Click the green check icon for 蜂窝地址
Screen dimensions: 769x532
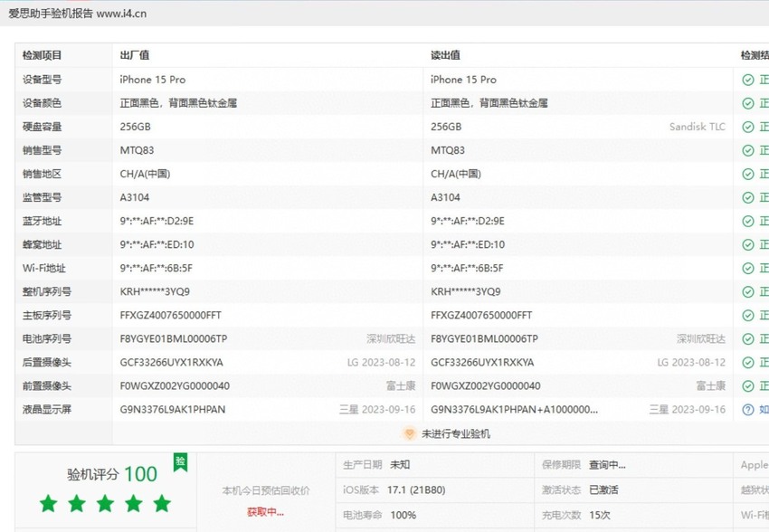click(x=748, y=244)
